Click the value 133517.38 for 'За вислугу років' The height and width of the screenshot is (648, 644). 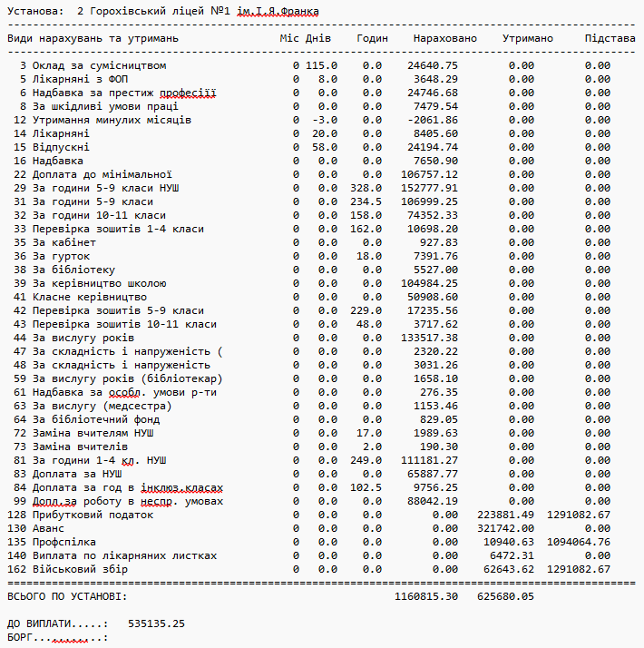click(x=433, y=338)
